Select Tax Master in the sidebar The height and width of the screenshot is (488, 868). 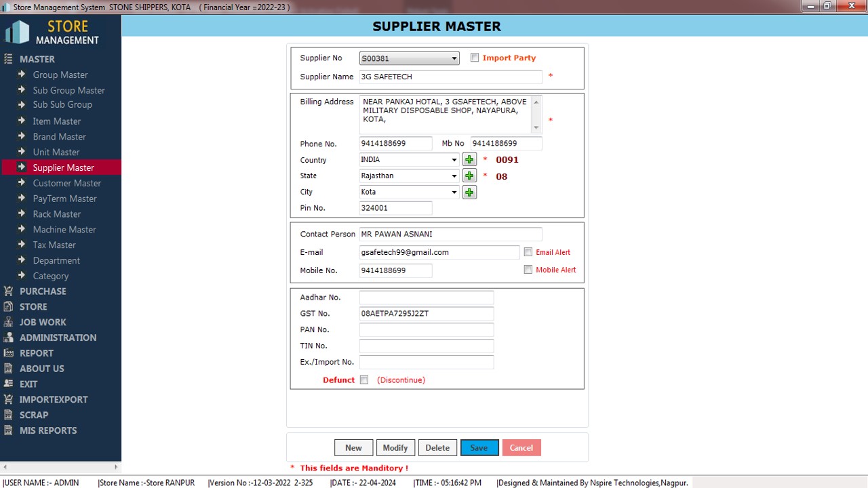[x=54, y=245]
